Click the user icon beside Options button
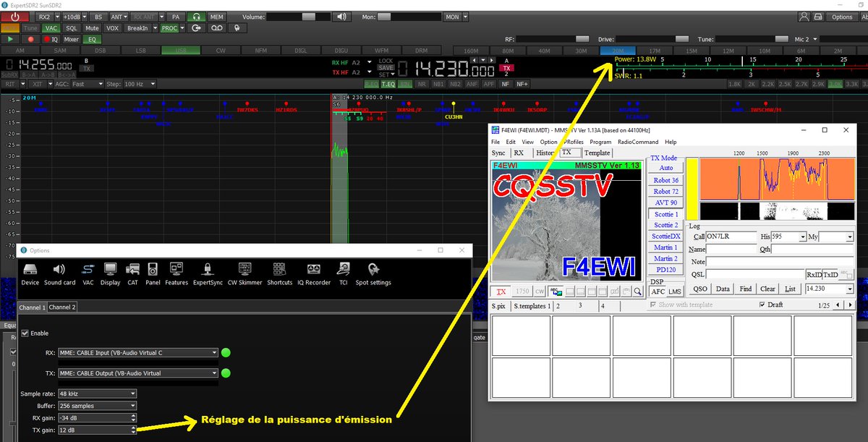Image resolution: width=868 pixels, height=442 pixels. coord(804,17)
